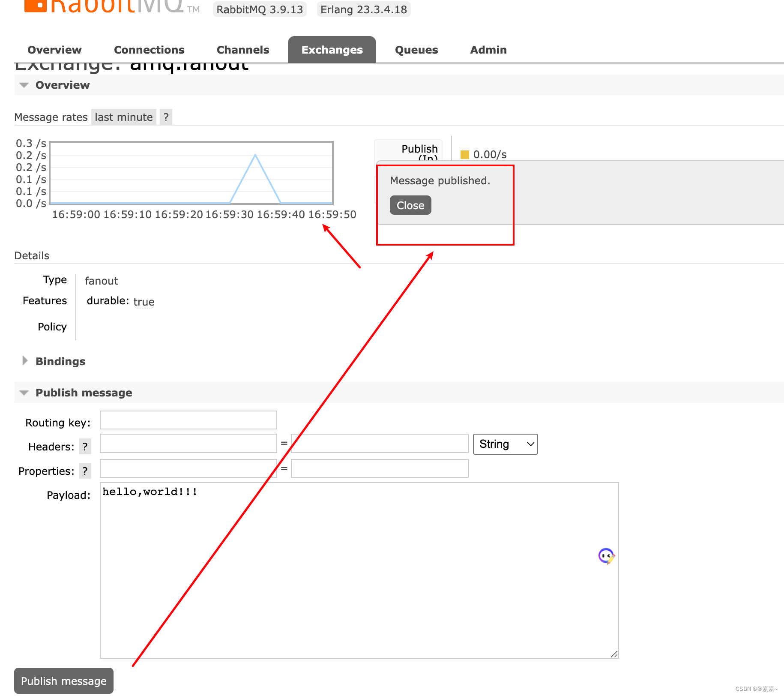Switch to the Connections tab
This screenshot has height=696, width=784.
[x=149, y=50]
